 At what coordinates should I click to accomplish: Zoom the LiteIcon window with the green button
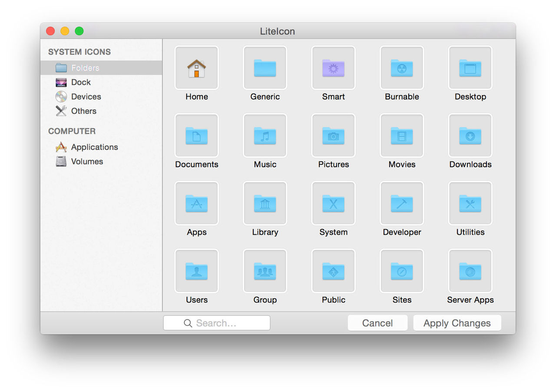click(79, 31)
